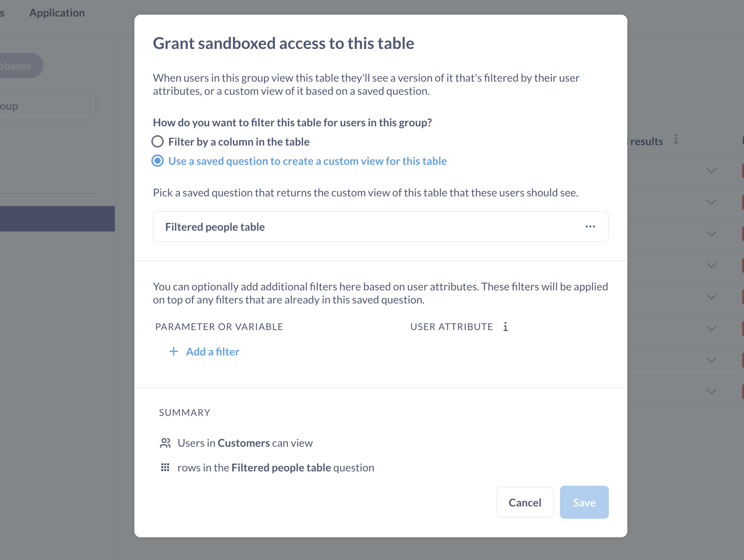
Task: Select 'Use a saved question' radio option
Action: tap(158, 161)
